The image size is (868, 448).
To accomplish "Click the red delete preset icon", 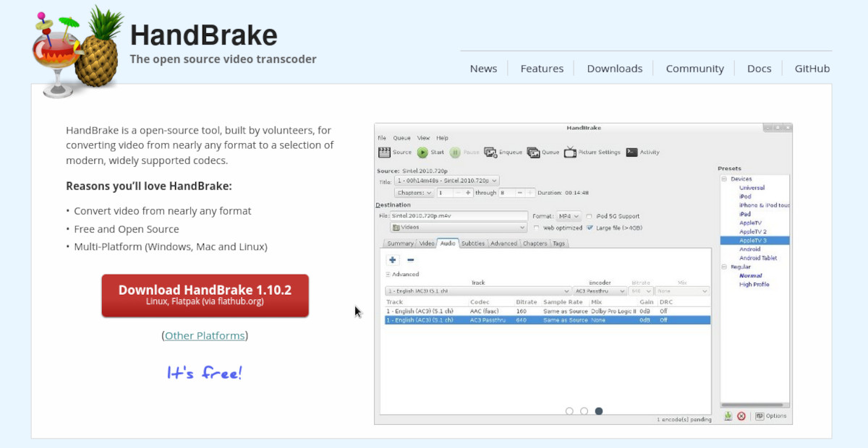I will pyautogui.click(x=741, y=416).
